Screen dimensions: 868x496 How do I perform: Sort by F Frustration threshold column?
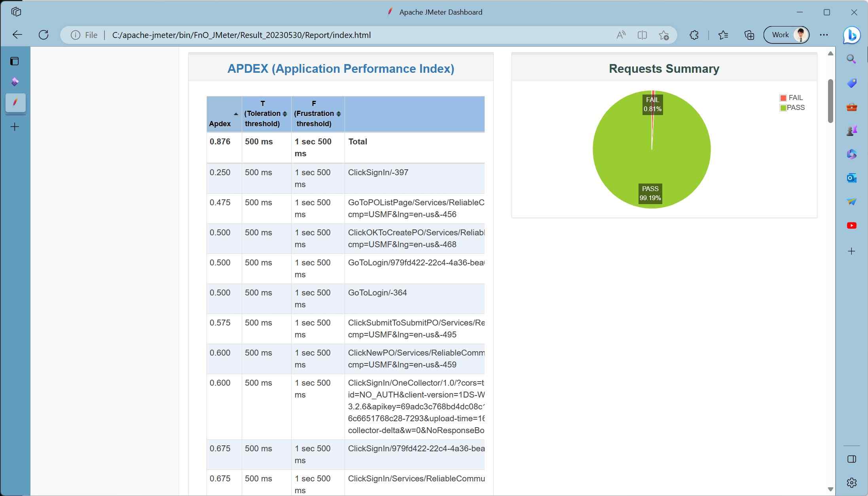[x=318, y=114]
